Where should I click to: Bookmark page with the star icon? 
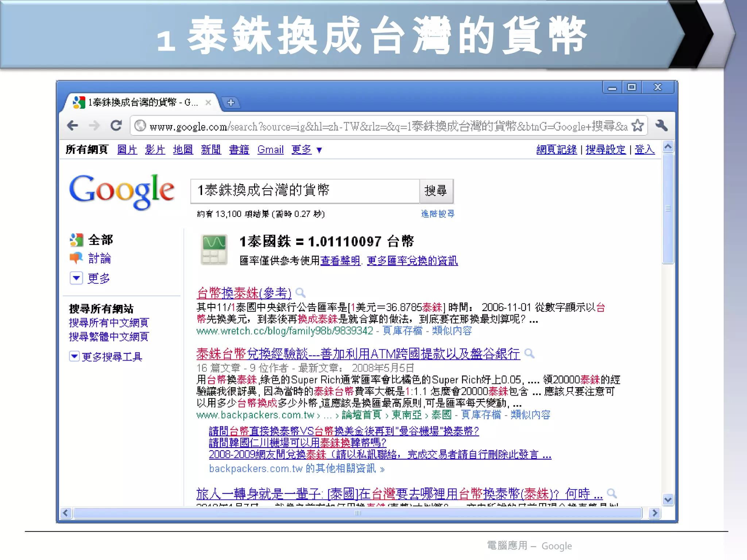pos(637,126)
